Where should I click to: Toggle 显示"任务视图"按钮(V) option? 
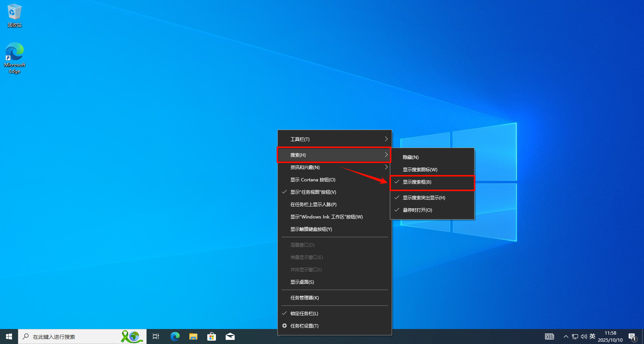[313, 192]
